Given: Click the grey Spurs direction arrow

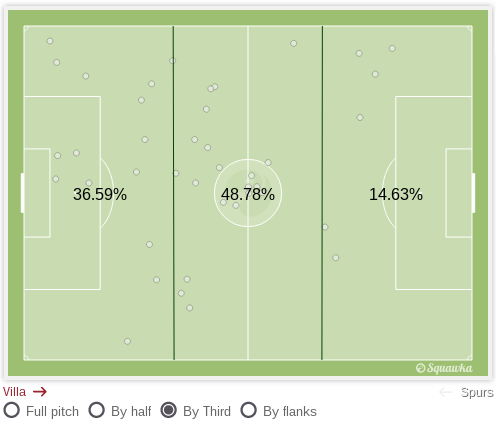Looking at the screenshot, I should point(446,392).
